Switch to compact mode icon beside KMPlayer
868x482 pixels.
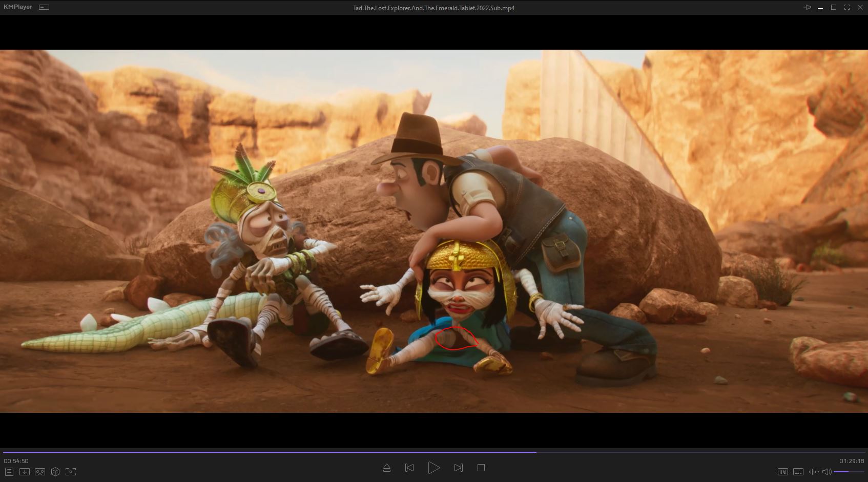[x=44, y=7]
